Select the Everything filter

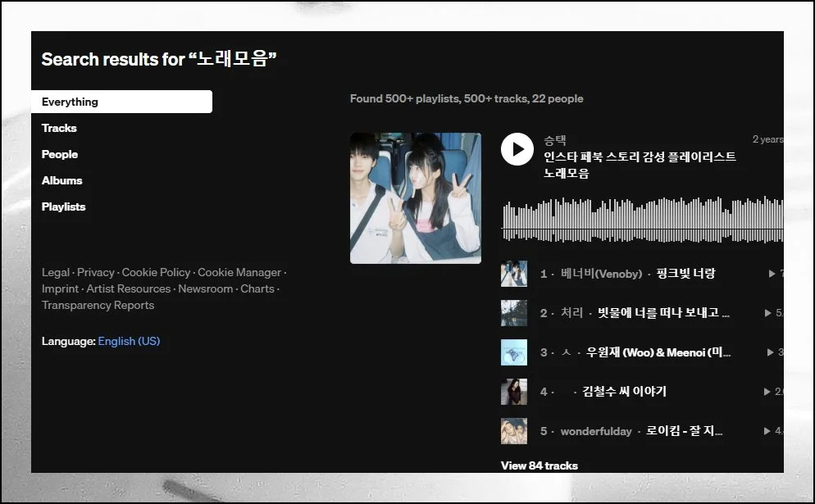tap(121, 102)
